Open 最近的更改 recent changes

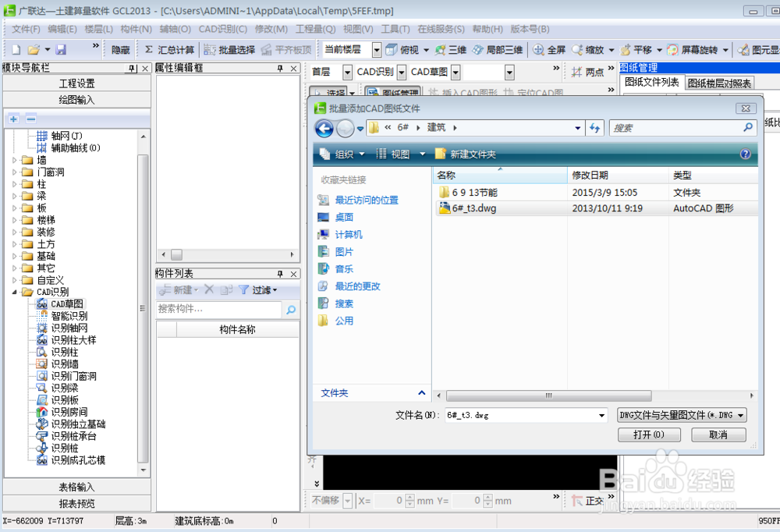[358, 286]
